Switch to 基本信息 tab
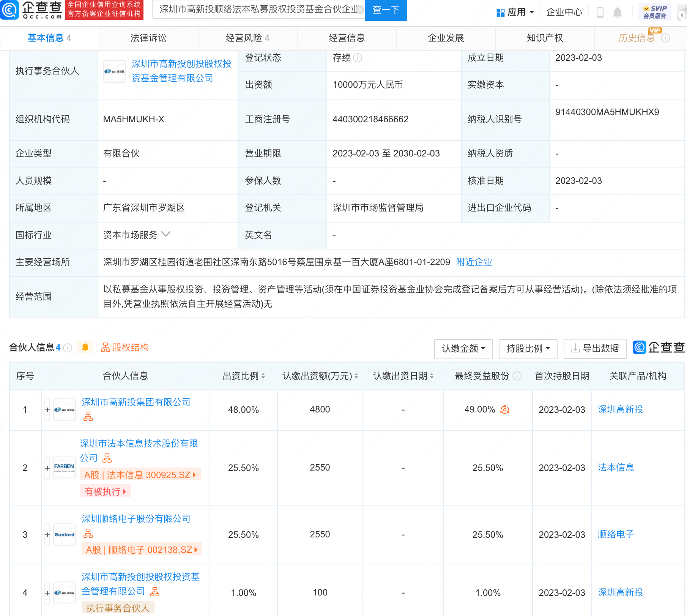687x616 pixels. (49, 38)
